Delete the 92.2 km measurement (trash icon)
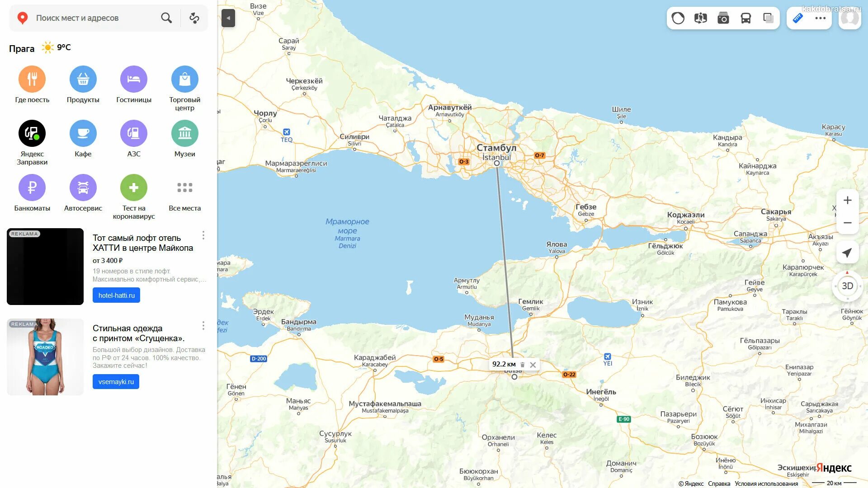Viewport: 868px width, 488px height. tap(523, 365)
